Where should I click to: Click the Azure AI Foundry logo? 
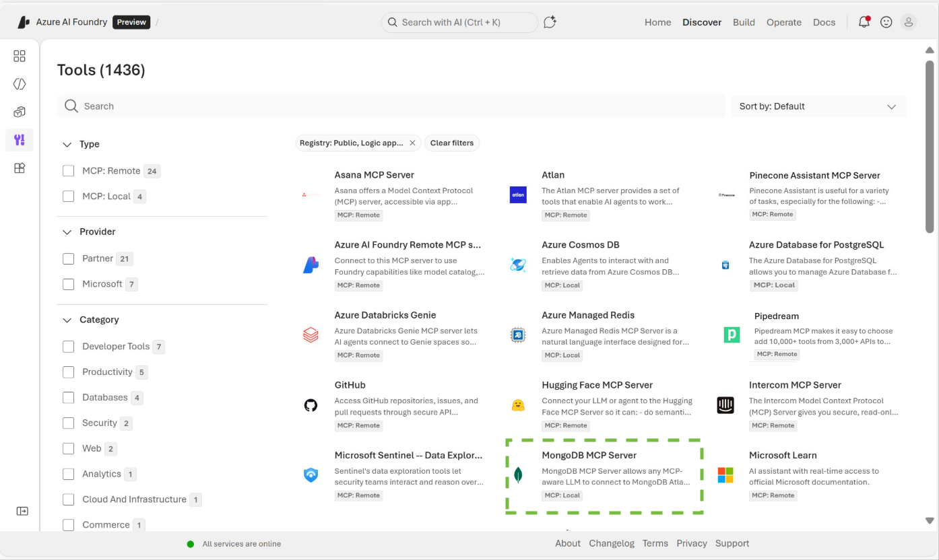click(x=22, y=21)
